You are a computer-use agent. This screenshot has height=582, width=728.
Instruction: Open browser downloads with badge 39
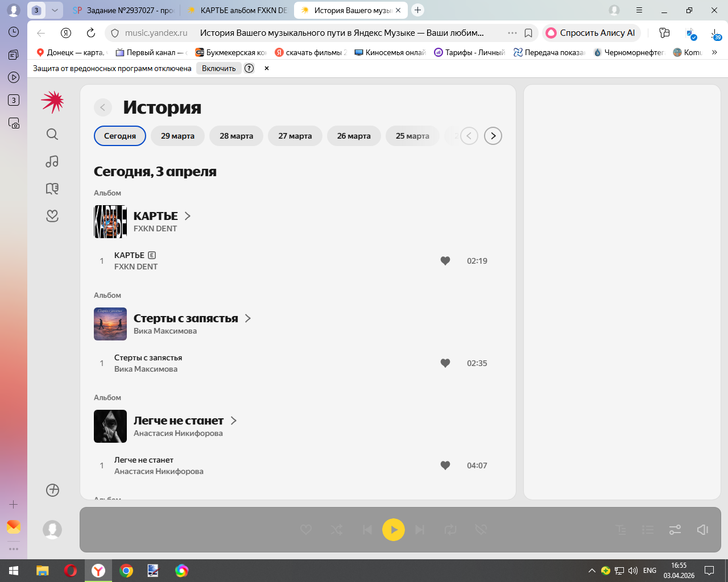coord(716,34)
